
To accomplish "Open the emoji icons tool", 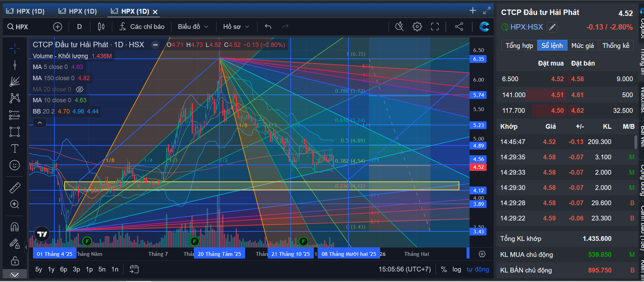I will (15, 165).
